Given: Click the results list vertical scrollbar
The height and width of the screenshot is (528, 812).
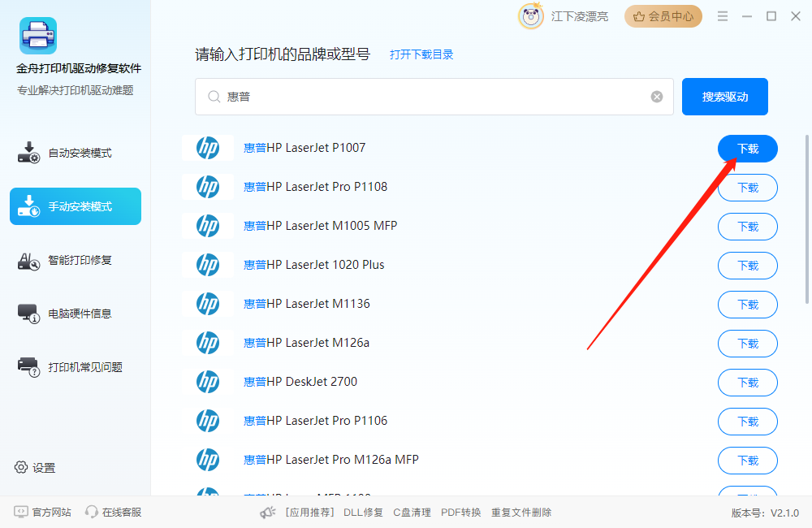Looking at the screenshot, I should (x=807, y=219).
